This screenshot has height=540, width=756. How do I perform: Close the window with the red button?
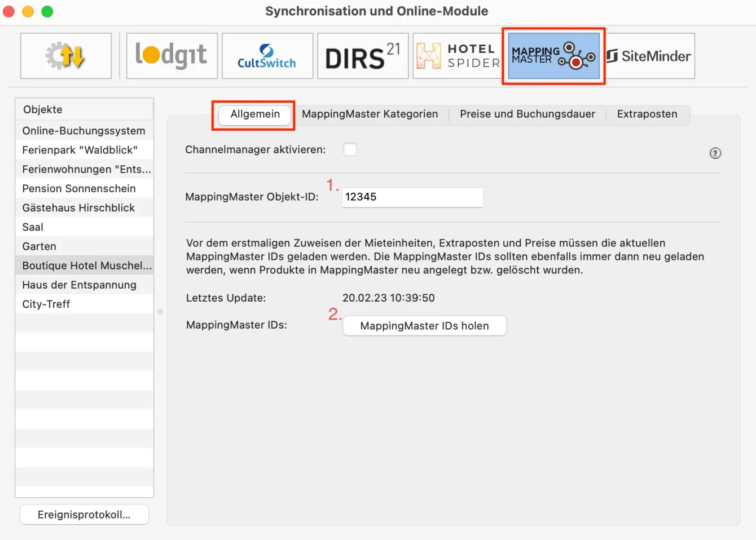(x=8, y=11)
